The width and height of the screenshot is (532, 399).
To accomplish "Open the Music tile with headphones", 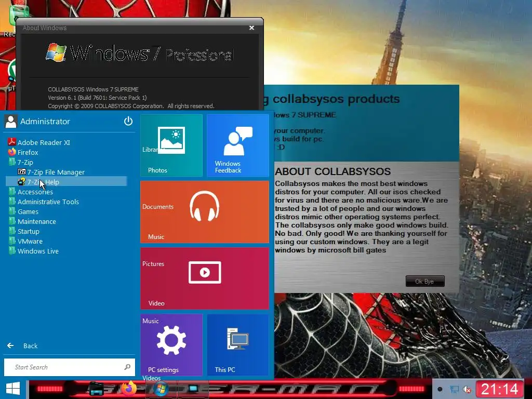I will 205,212.
